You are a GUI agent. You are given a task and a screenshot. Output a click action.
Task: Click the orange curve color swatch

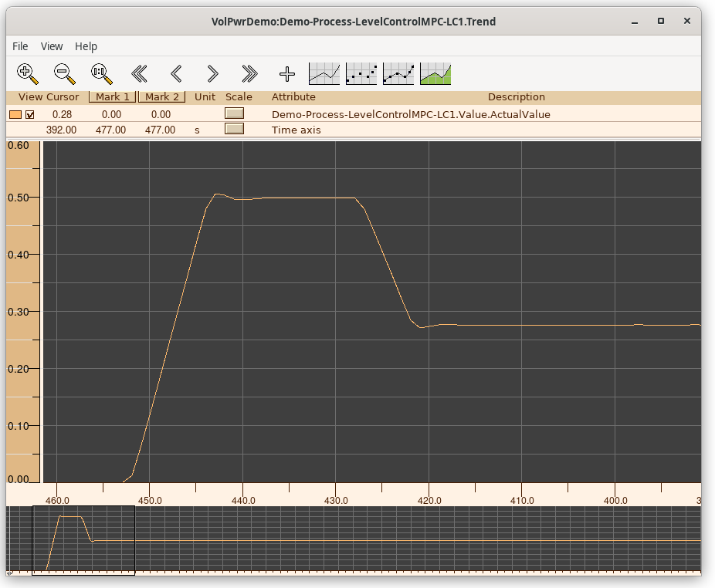tap(15, 115)
